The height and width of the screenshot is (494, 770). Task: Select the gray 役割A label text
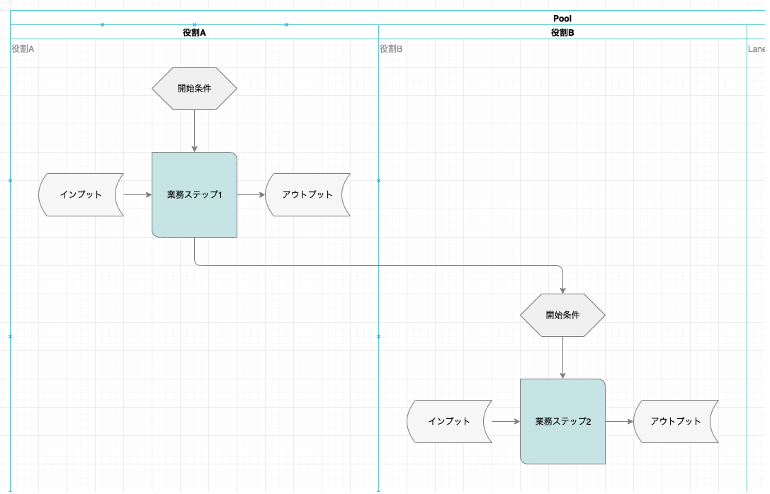[x=22, y=49]
